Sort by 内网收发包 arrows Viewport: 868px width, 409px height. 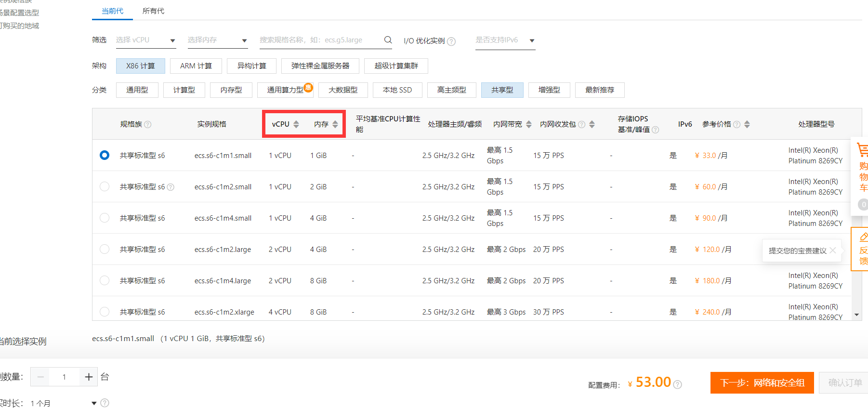[x=592, y=124]
